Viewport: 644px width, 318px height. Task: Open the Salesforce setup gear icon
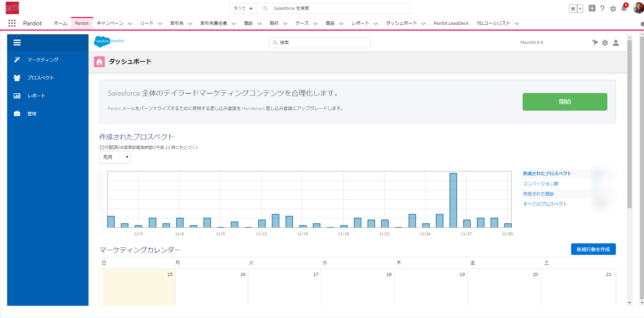pos(613,9)
